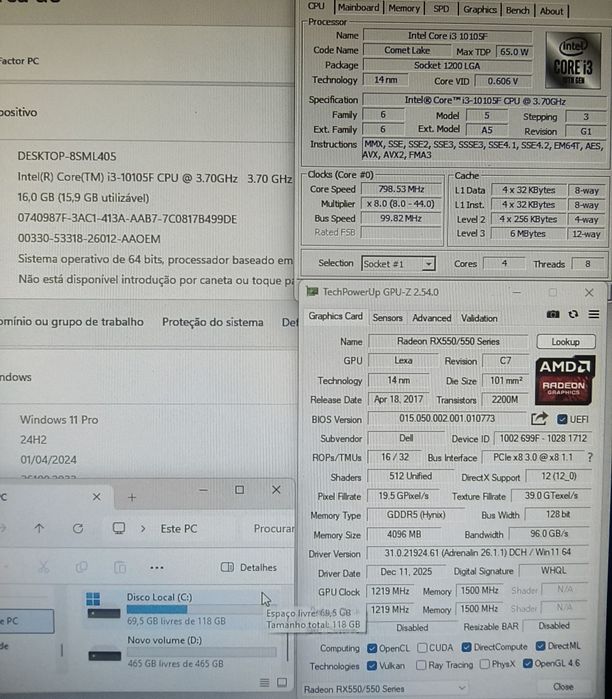The height and width of the screenshot is (699, 612).
Task: Switch Explorer to large thumbnails view icon
Action: (x=282, y=683)
